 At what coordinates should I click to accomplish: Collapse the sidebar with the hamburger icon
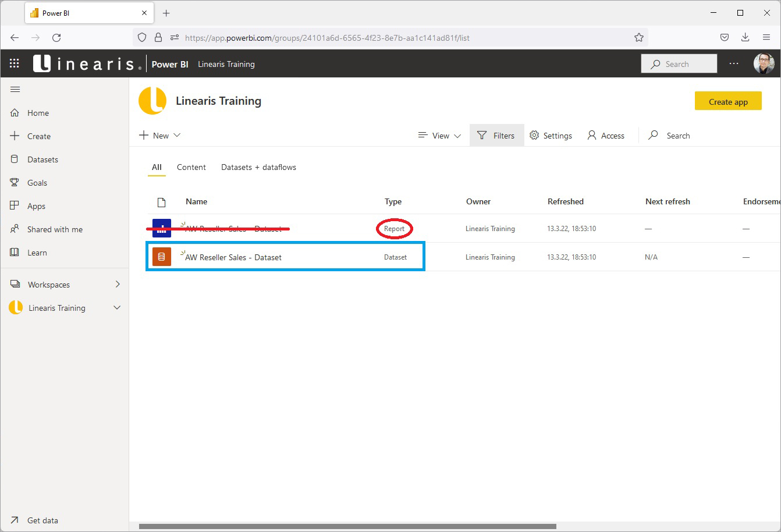[15, 89]
